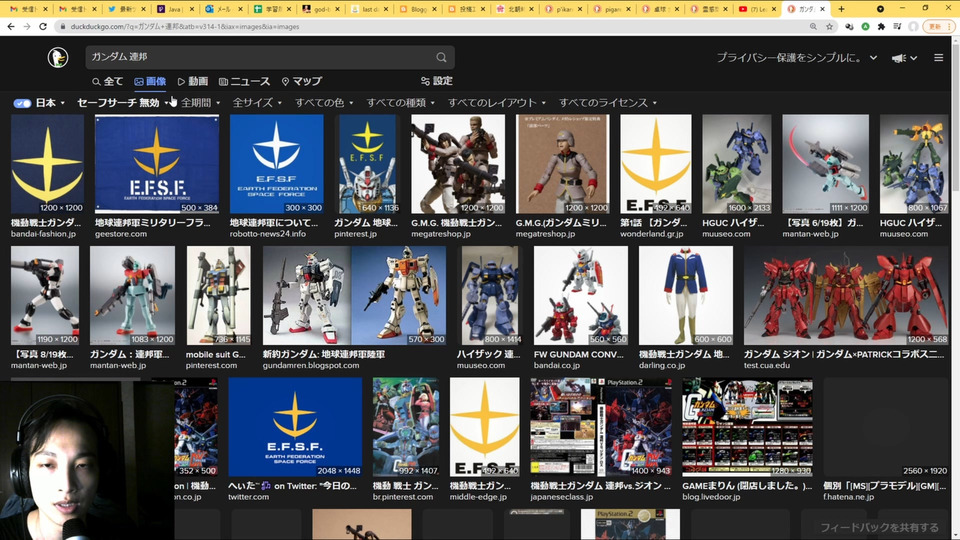960x540 pixels.
Task: Open the G.M.G. soldiers 1200×1200 thumbnail
Action: 458,164
